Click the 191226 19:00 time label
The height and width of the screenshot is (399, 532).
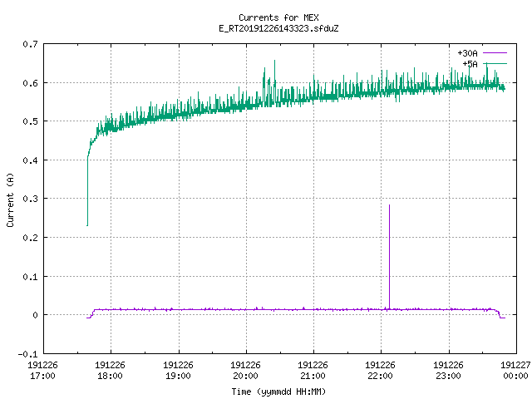[x=178, y=371]
